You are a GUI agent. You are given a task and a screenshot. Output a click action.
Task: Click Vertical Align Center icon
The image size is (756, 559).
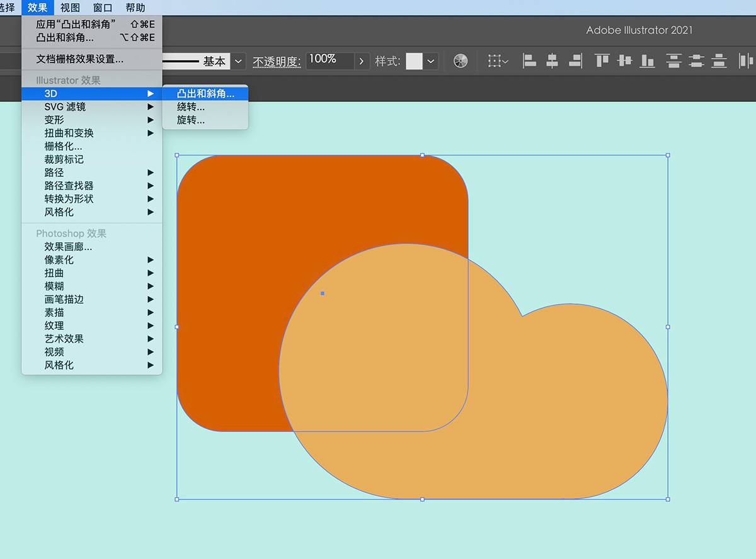625,61
